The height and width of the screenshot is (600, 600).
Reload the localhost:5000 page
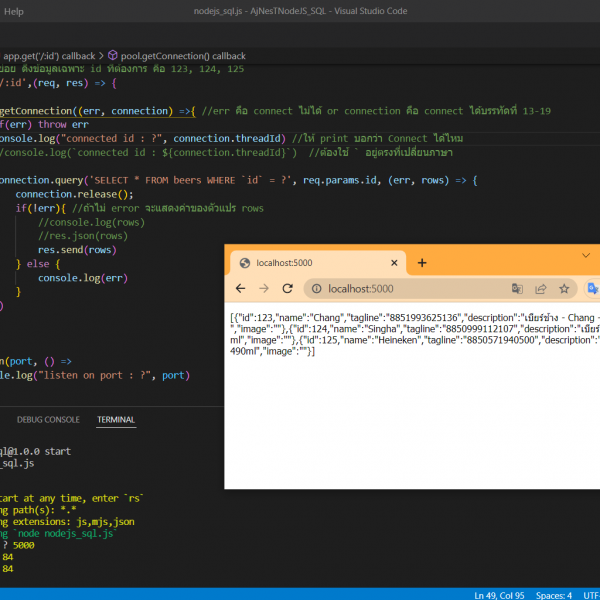[x=287, y=289]
